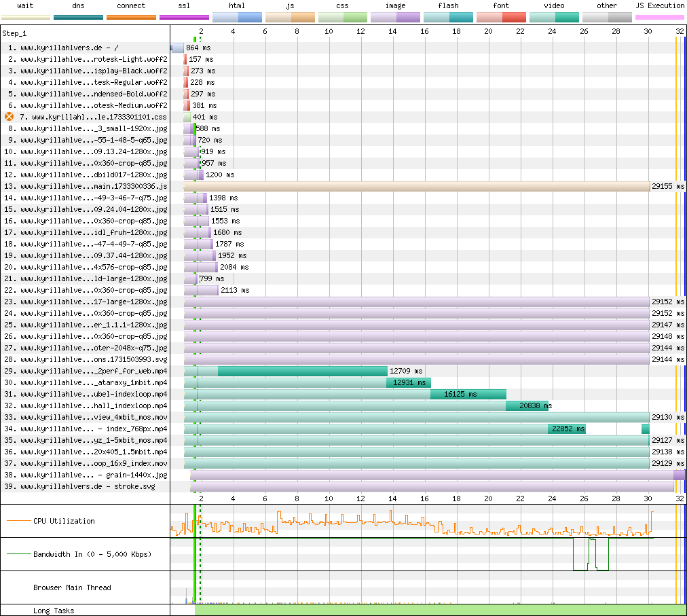
Task: Click the 'Step_1' label
Action: [x=14, y=33]
